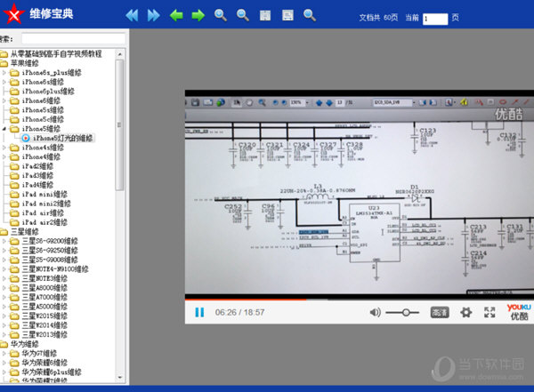
Task: Collapse the iPhone5维修 node
Action: [4, 129]
